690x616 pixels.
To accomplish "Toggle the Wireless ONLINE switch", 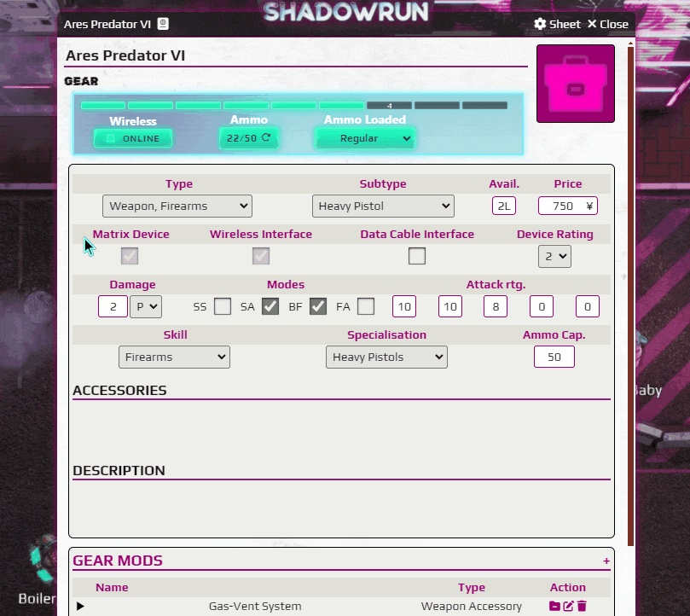I will pos(133,138).
